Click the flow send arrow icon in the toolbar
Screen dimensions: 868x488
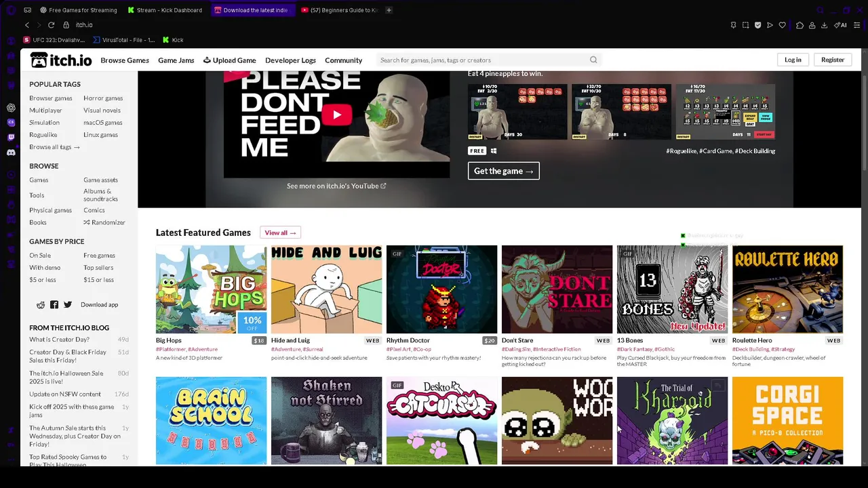[x=770, y=25]
